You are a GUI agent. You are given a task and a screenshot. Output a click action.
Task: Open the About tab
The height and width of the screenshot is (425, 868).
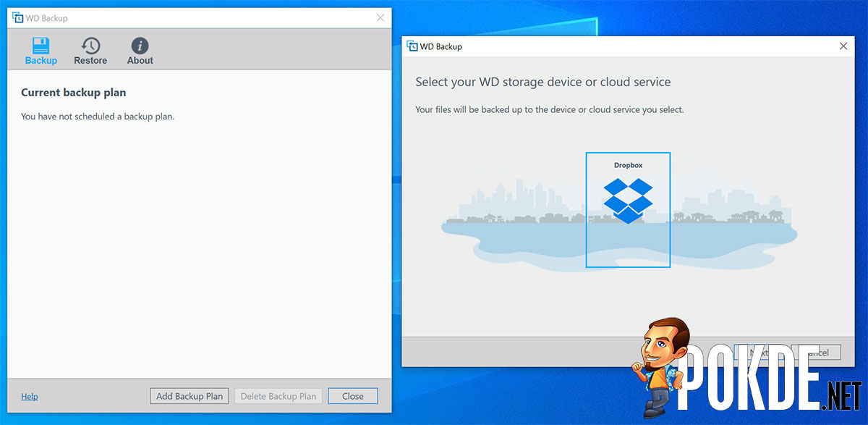click(x=140, y=51)
